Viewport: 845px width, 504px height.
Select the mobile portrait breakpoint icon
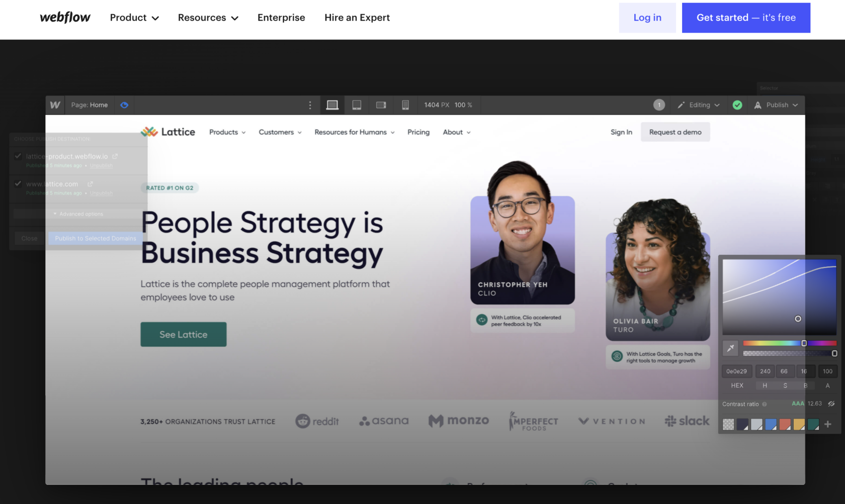[405, 105]
